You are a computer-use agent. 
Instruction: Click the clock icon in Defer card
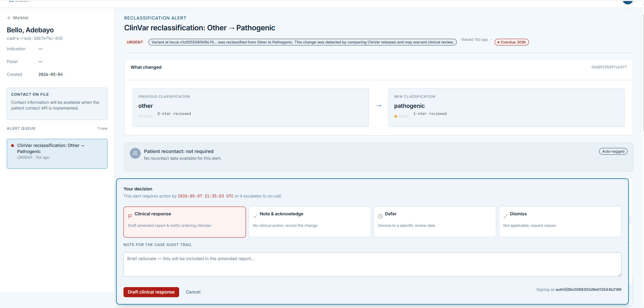click(x=380, y=216)
